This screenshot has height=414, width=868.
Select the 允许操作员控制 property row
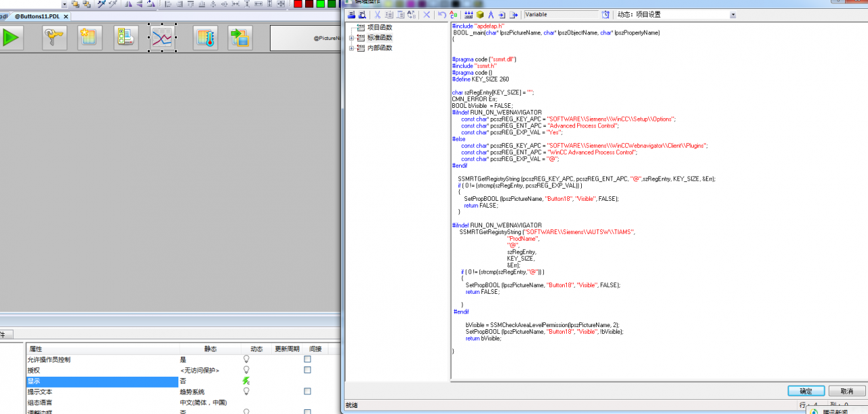[x=102, y=360]
